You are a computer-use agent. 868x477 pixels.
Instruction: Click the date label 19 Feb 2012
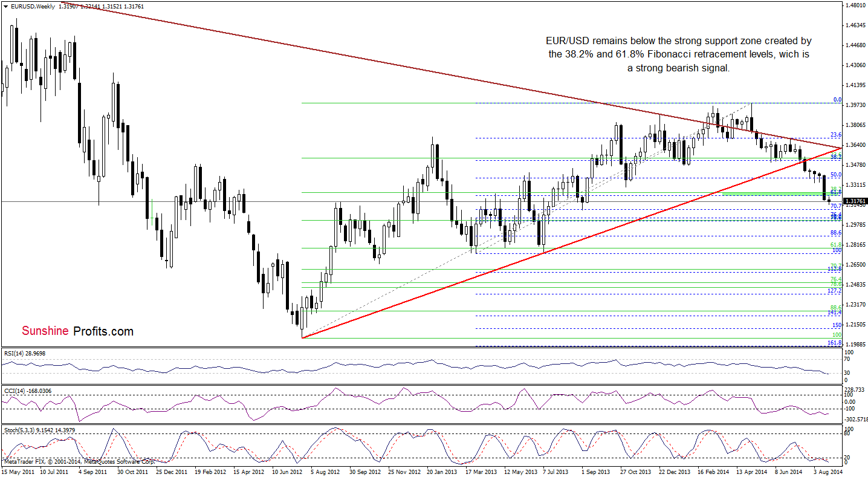click(x=210, y=470)
